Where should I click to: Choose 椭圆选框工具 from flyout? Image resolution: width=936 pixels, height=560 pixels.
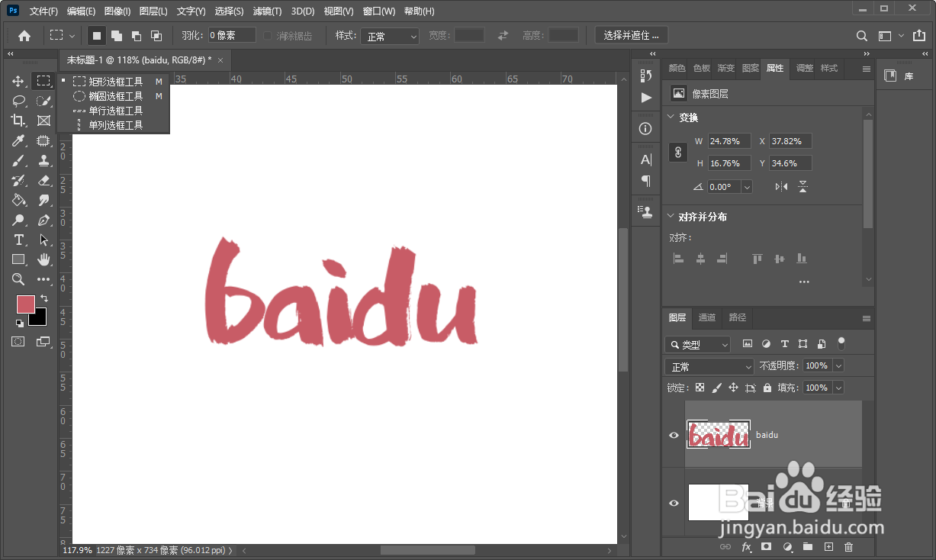point(115,96)
